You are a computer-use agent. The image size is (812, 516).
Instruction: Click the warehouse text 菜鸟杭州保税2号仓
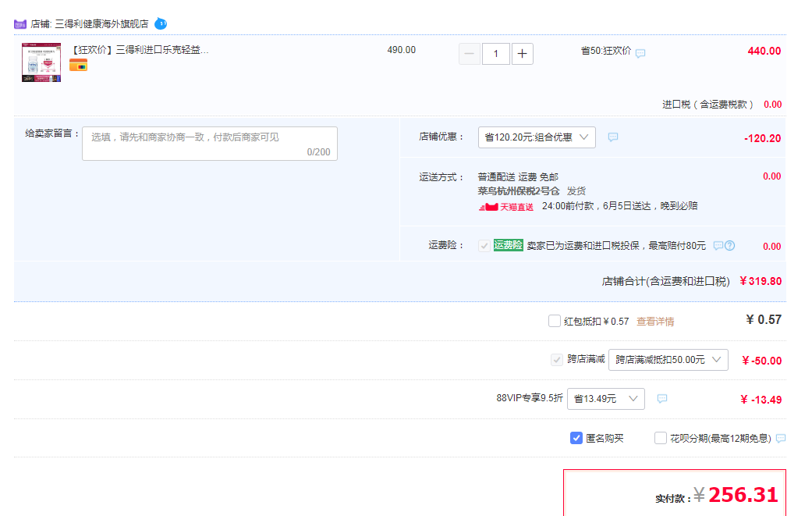(x=519, y=191)
